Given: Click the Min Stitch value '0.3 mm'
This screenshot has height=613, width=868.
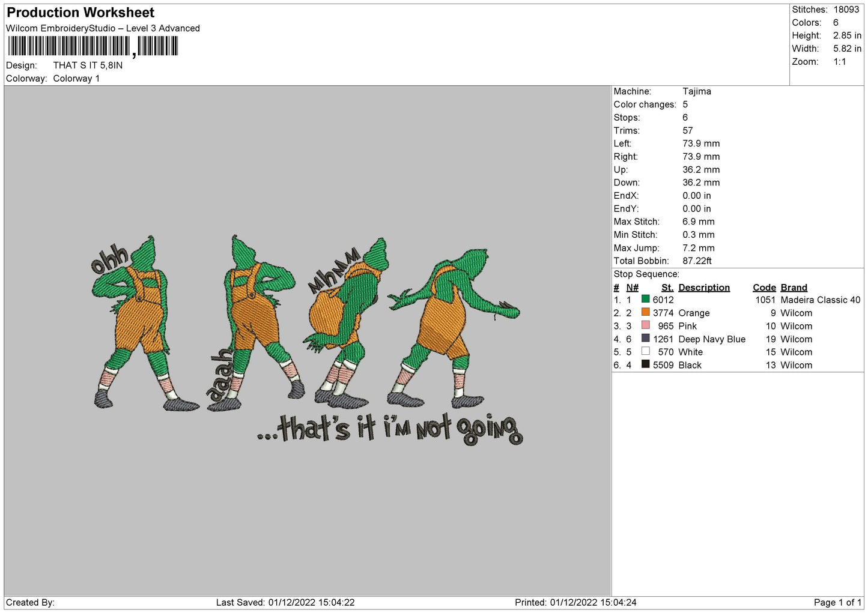Looking at the screenshot, I should point(699,235).
